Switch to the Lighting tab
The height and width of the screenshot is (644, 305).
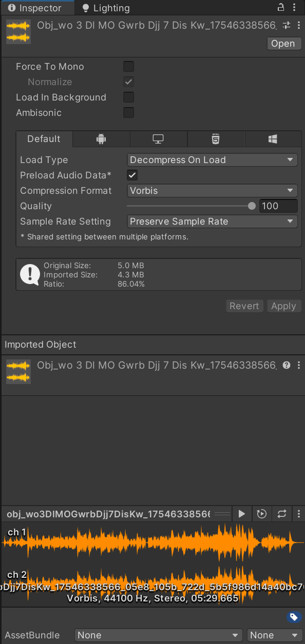coord(106,8)
